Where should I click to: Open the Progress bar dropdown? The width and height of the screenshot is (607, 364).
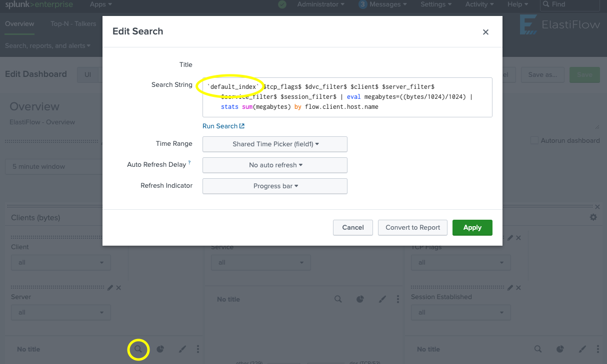(x=274, y=186)
